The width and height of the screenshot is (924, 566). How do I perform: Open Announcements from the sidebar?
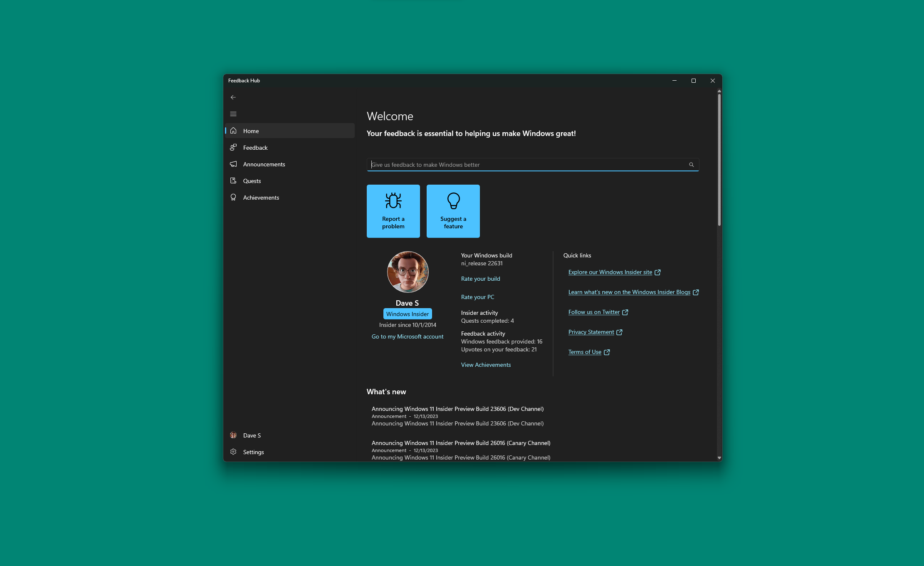point(264,164)
